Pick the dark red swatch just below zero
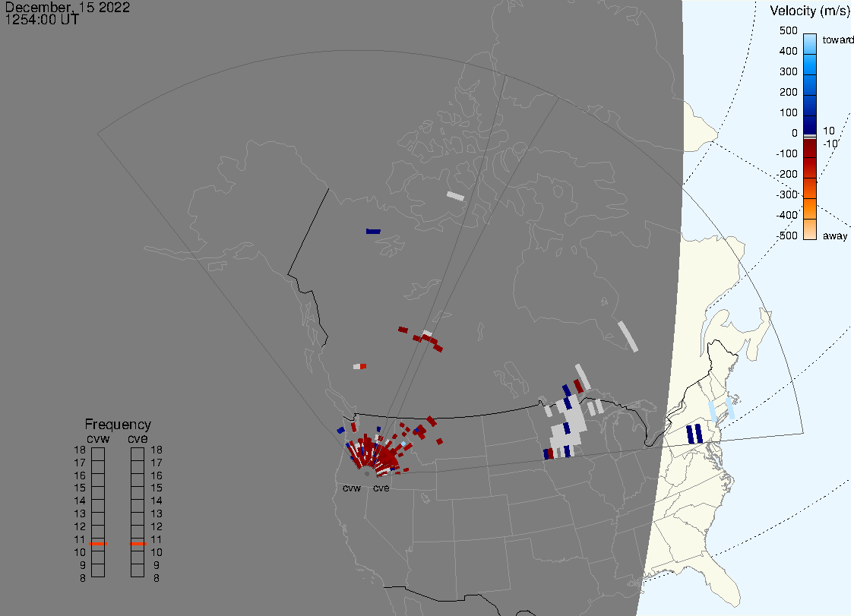The image size is (854, 616). (x=810, y=148)
